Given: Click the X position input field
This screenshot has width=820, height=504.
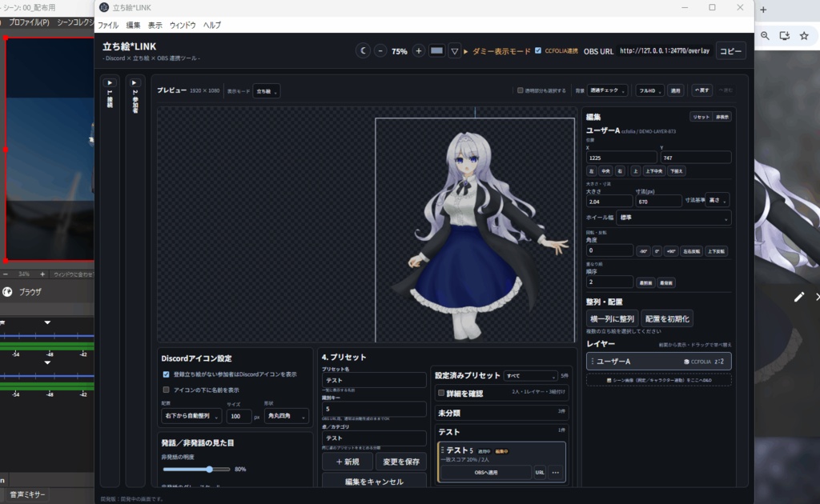Looking at the screenshot, I should coord(621,158).
